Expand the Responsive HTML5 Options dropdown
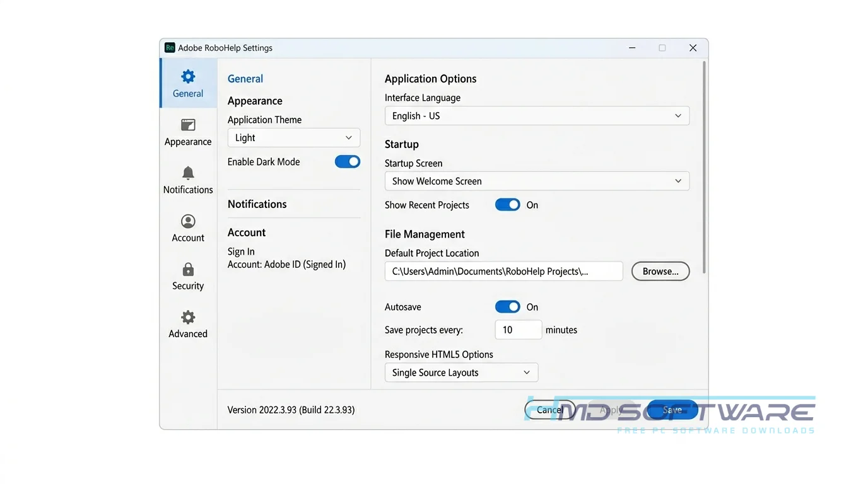This screenshot has height=484, width=868. pos(461,372)
